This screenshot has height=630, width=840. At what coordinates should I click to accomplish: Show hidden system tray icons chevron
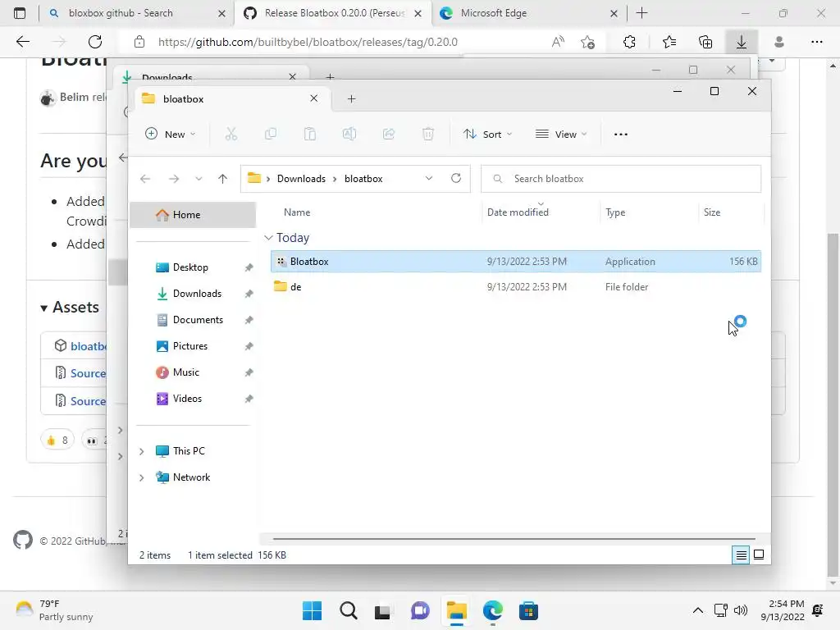tap(697, 610)
